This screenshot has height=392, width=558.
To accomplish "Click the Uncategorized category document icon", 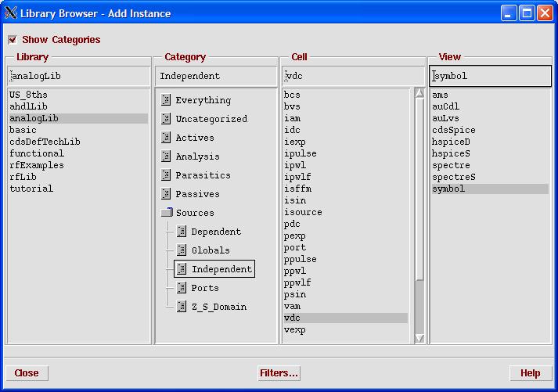I will coord(166,119).
